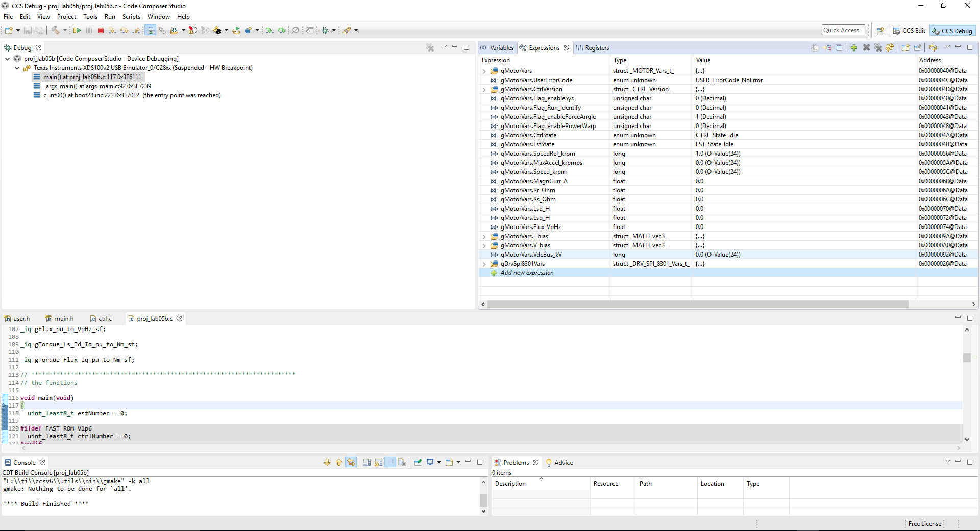Collapse the Texas Instruments XDS100v2 debug node
This screenshot has width=980, height=531.
17,67
